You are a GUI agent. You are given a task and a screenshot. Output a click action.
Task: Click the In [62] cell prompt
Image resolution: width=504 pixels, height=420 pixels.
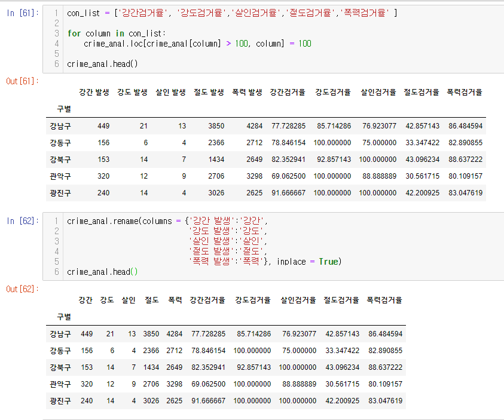22,221
